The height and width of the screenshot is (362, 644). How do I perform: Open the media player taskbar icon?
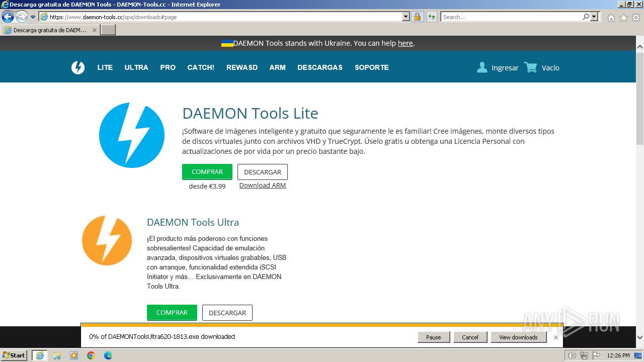point(74,355)
